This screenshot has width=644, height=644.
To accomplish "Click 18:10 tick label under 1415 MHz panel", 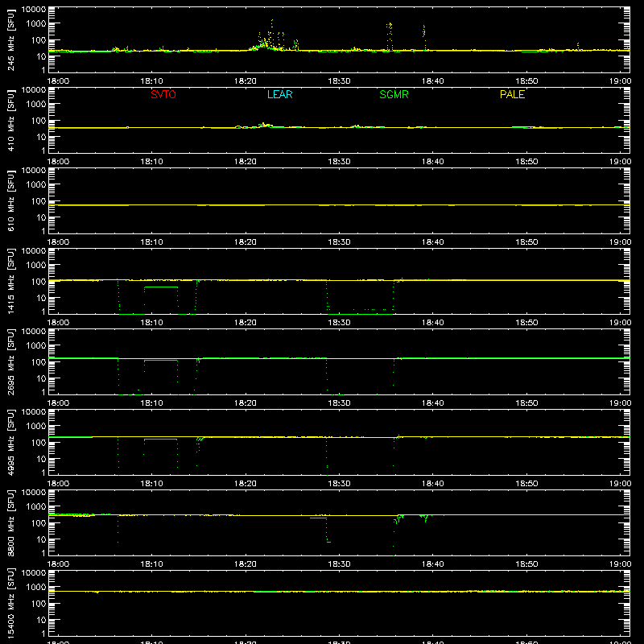I will (151, 323).
